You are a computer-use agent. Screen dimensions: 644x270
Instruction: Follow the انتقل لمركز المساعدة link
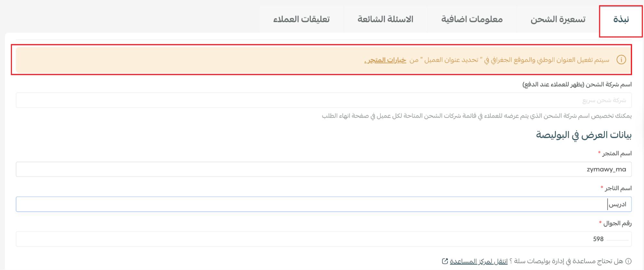pos(478,261)
